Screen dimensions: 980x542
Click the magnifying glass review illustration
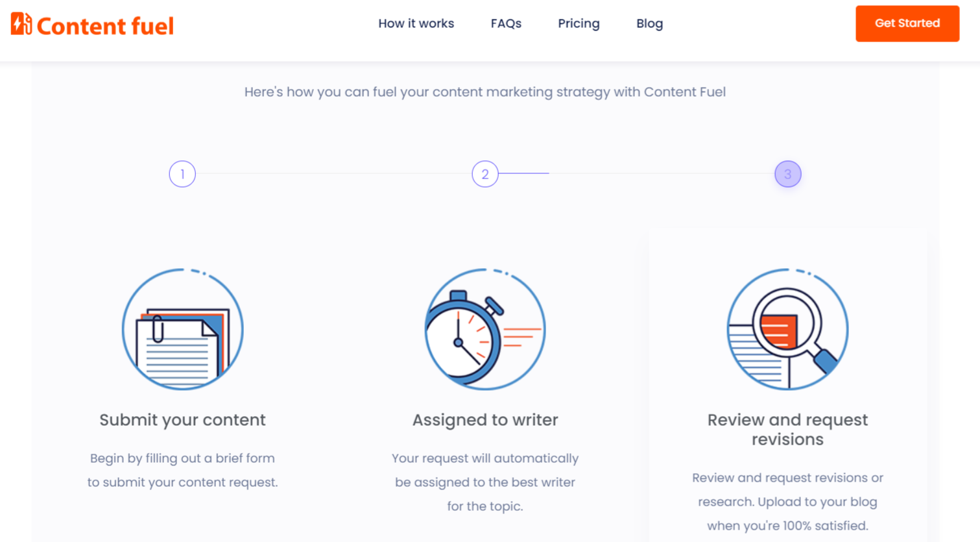pyautogui.click(x=787, y=329)
